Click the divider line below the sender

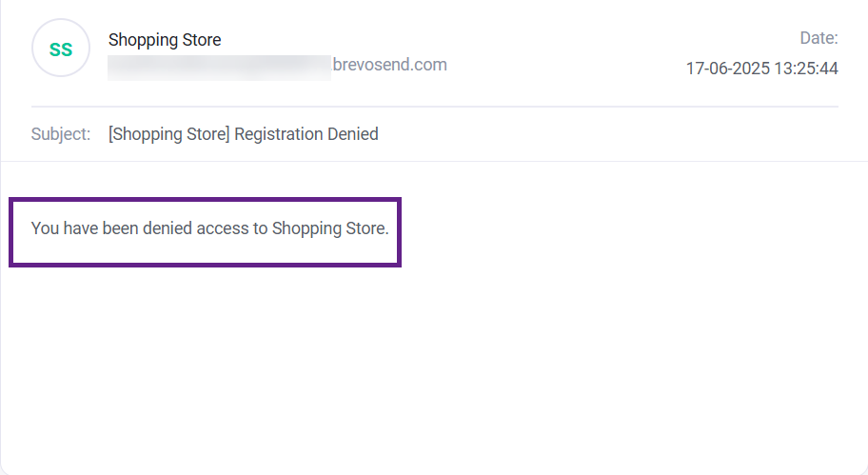point(434,106)
